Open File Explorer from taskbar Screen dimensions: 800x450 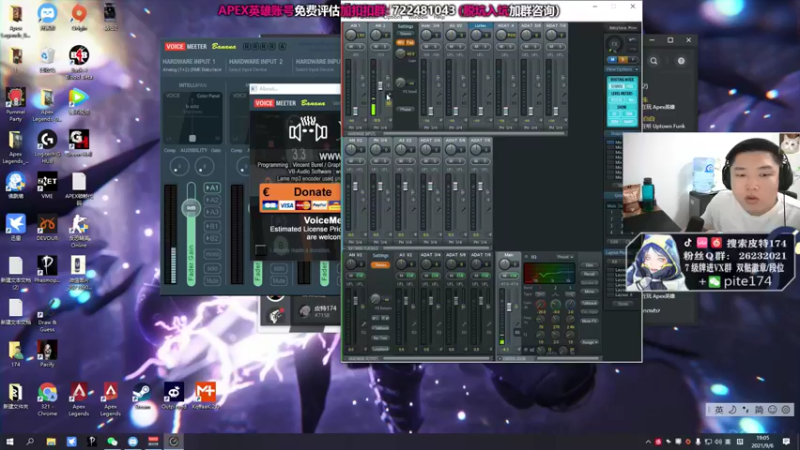tap(51, 441)
